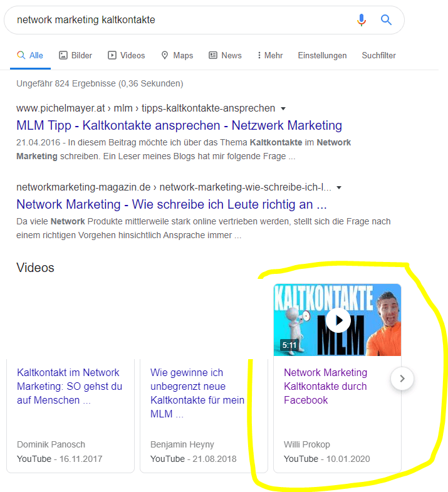This screenshot has height=492, width=448.
Task: Open Einstellungen
Action: click(x=322, y=56)
